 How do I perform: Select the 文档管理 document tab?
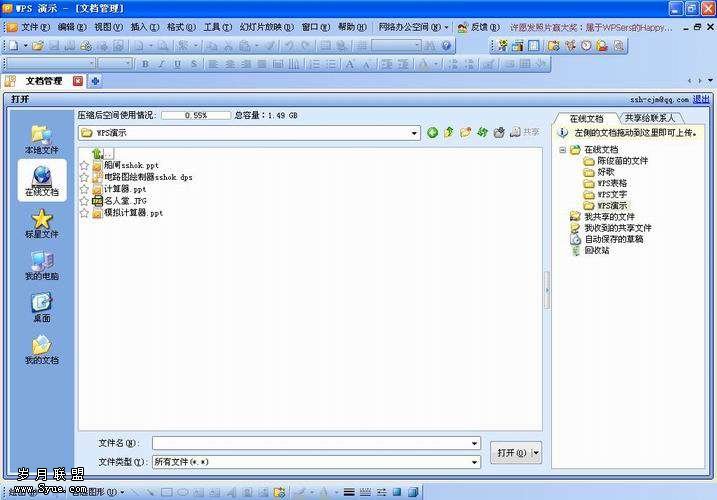tap(43, 81)
